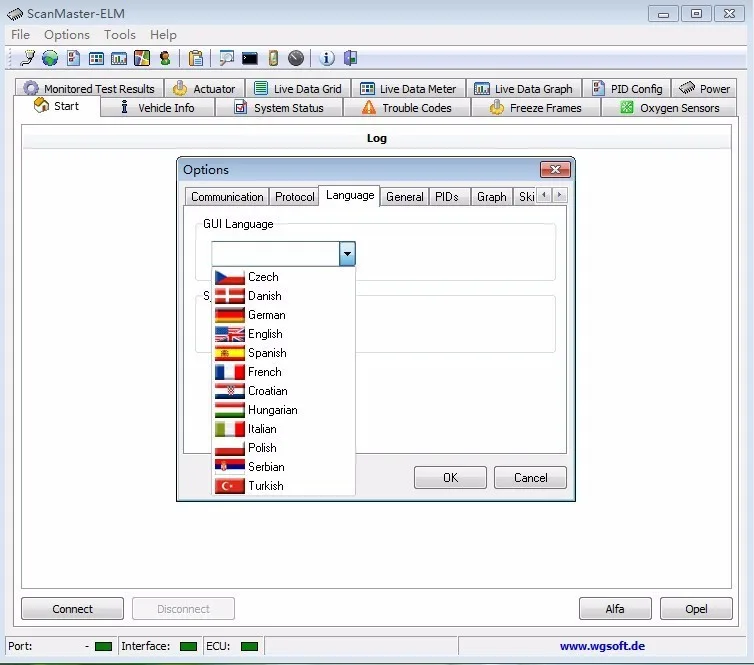Click the blue info toolbar icon
Viewport: 754px width, 665px height.
coord(327,58)
